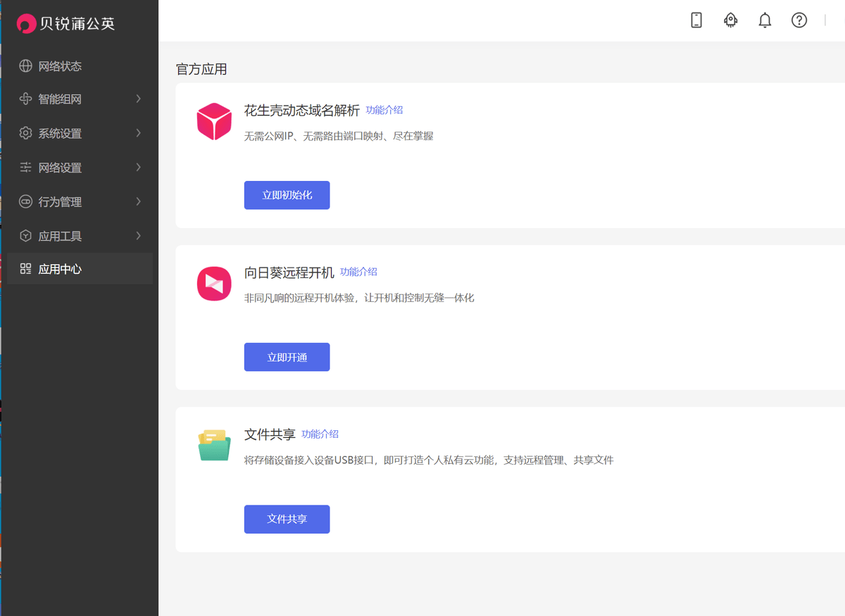Click the 立即初始化 button
Screen dimensions: 845x616
[287, 195]
